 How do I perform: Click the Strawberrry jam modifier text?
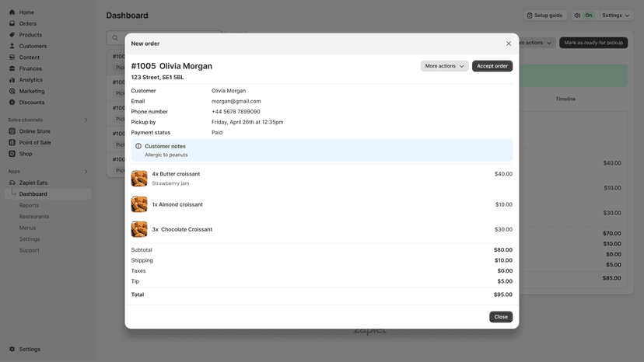[170, 183]
